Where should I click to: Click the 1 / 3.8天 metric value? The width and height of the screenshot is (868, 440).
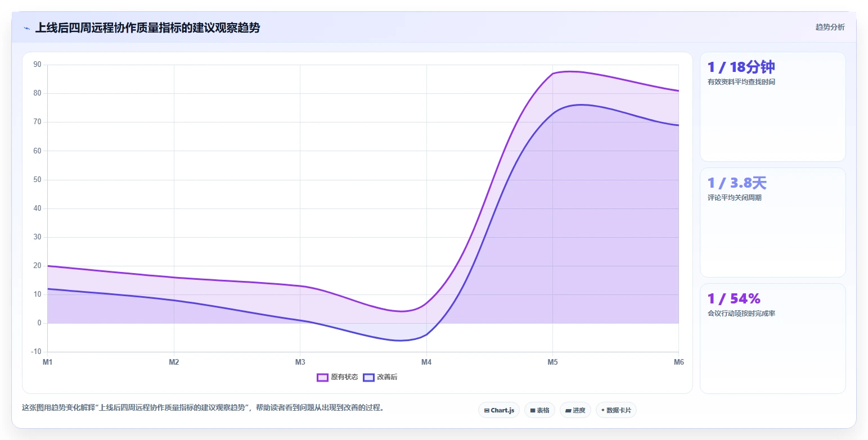(x=737, y=183)
